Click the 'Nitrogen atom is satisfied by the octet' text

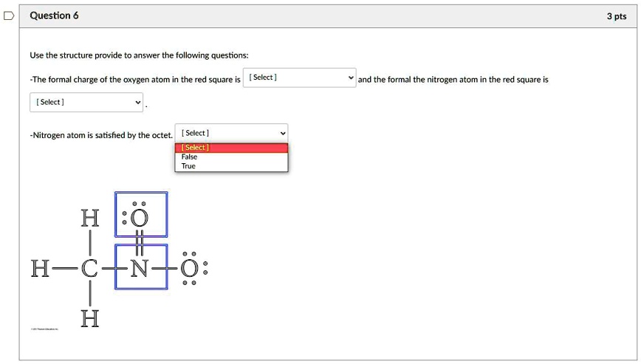click(101, 135)
